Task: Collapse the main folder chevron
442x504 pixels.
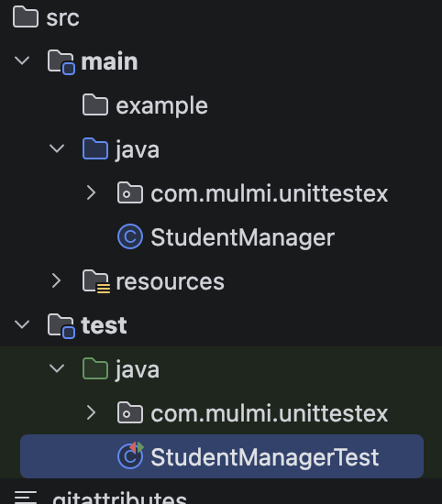Action: click(22, 60)
